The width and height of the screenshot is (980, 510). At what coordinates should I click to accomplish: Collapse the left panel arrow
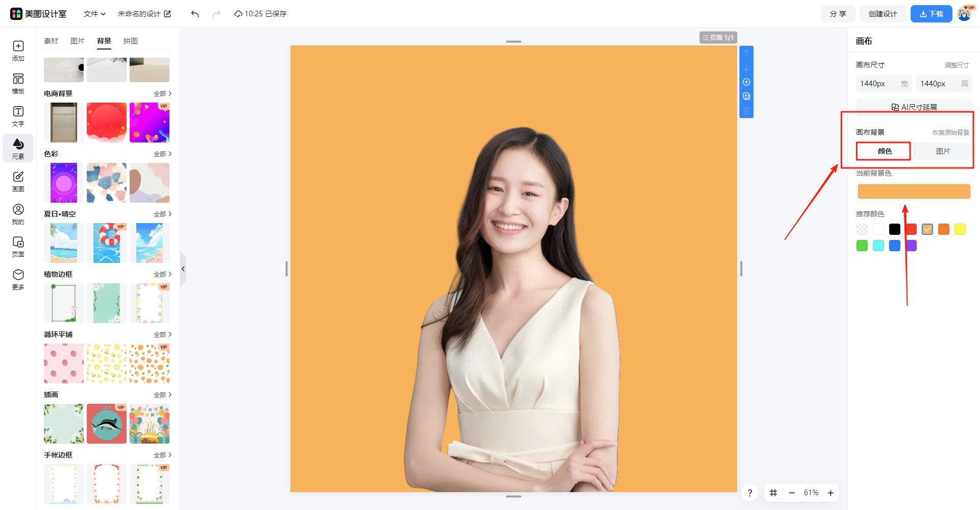coord(183,269)
